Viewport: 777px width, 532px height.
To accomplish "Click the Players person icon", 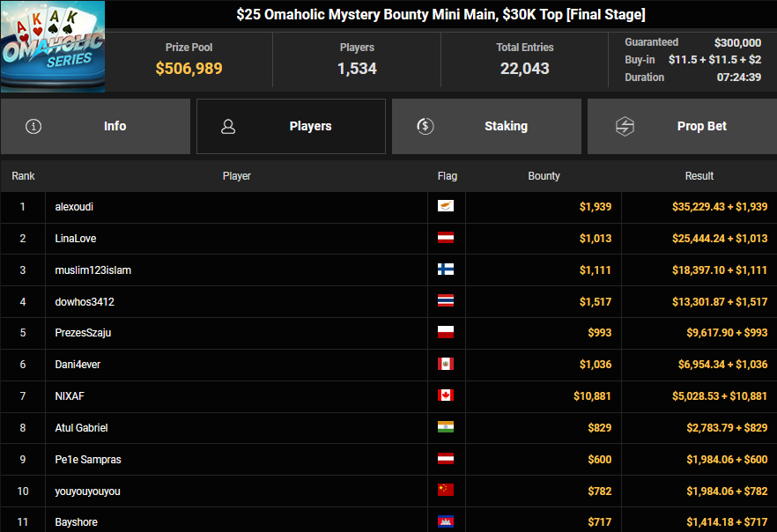I will (228, 126).
